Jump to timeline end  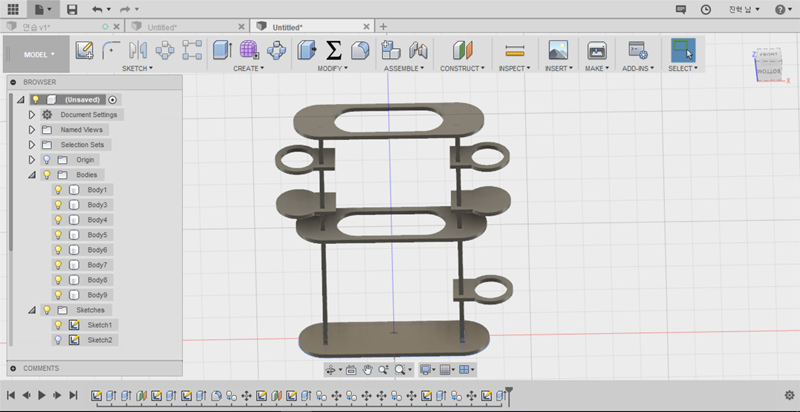click(x=73, y=395)
